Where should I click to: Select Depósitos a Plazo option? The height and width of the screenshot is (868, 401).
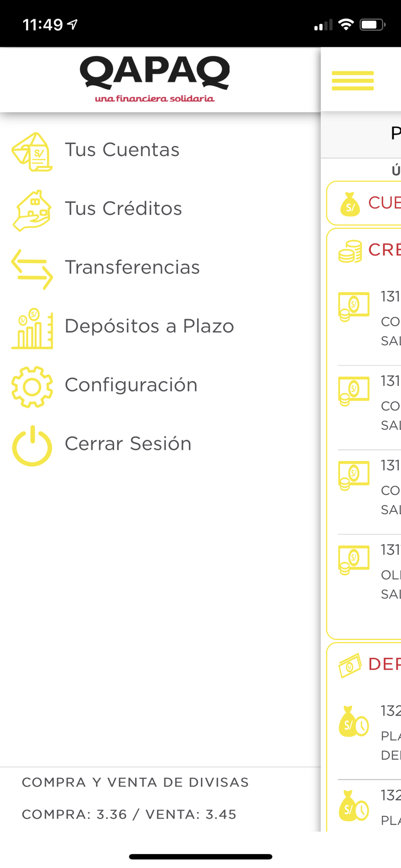pyautogui.click(x=149, y=326)
